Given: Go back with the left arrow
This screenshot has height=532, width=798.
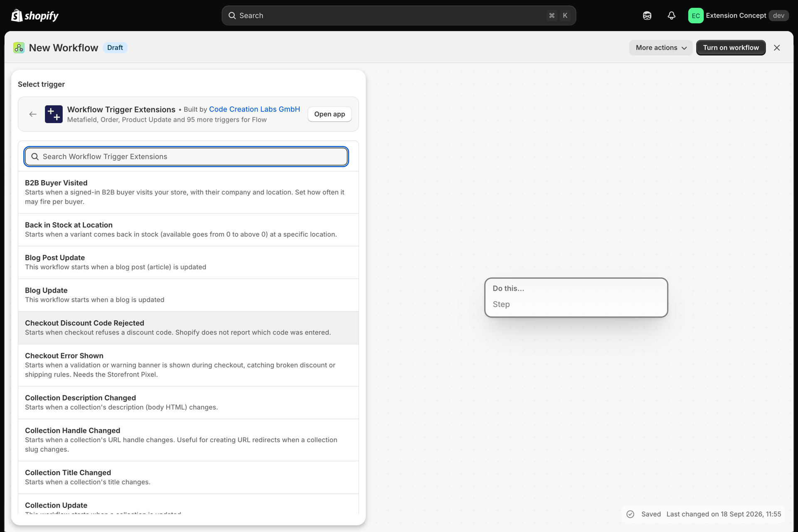Looking at the screenshot, I should click(x=33, y=114).
